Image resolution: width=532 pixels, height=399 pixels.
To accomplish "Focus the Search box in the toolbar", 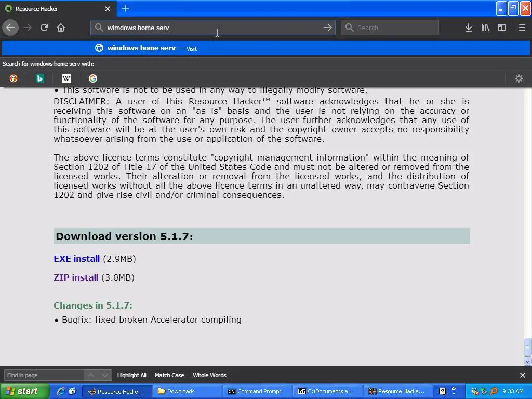I will (390, 28).
